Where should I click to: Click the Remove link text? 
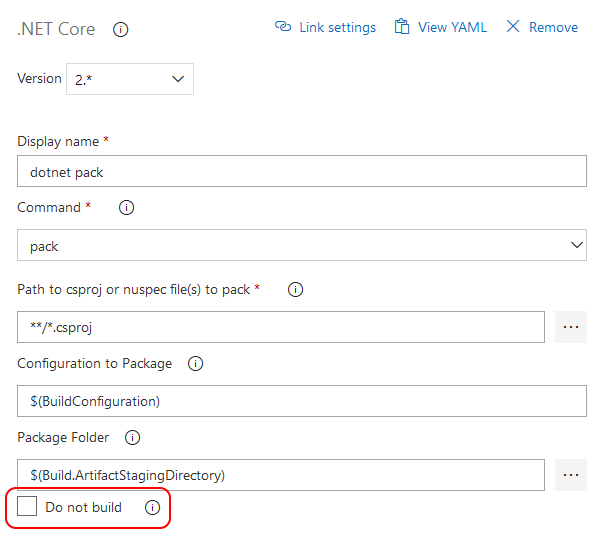[x=553, y=27]
